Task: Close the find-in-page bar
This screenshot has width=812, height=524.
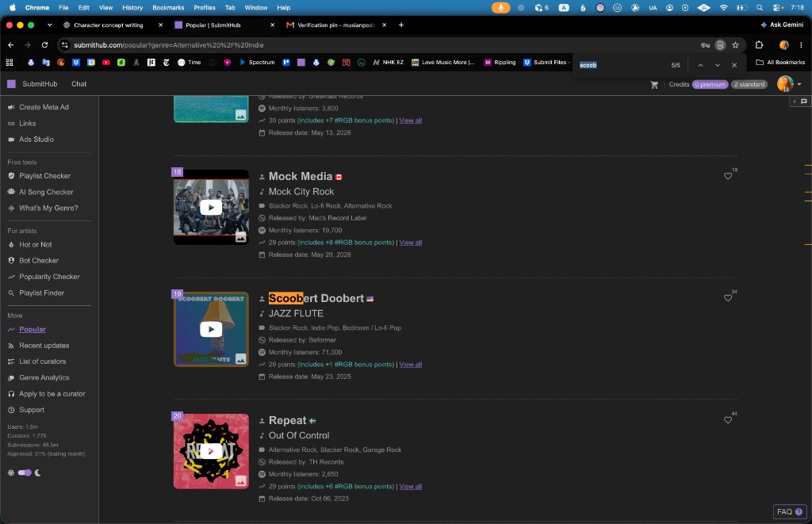Action: 733,65
